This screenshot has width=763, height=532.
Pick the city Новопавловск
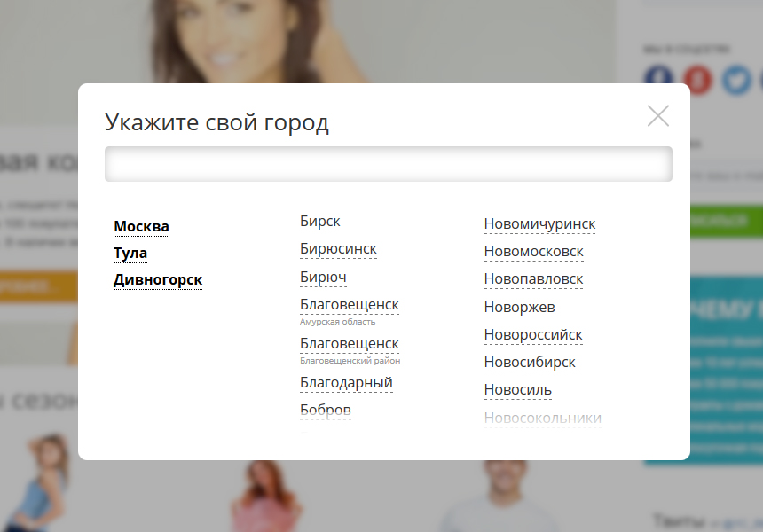pos(533,279)
